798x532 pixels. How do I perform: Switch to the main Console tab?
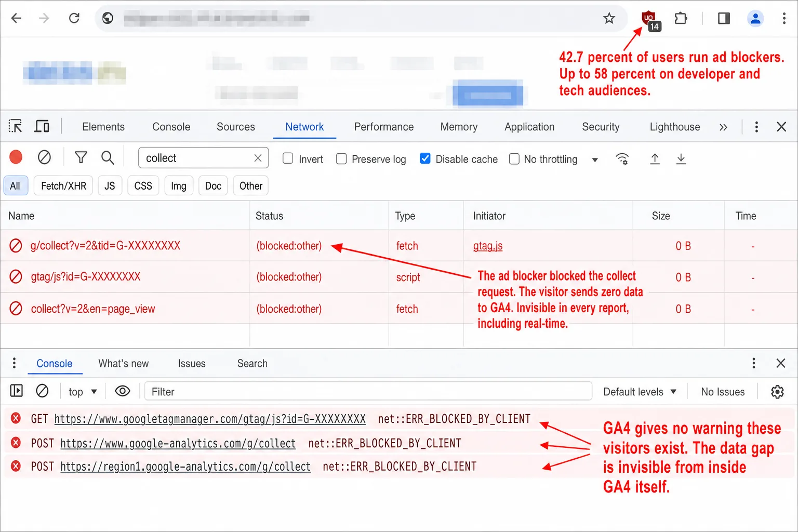pyautogui.click(x=171, y=127)
